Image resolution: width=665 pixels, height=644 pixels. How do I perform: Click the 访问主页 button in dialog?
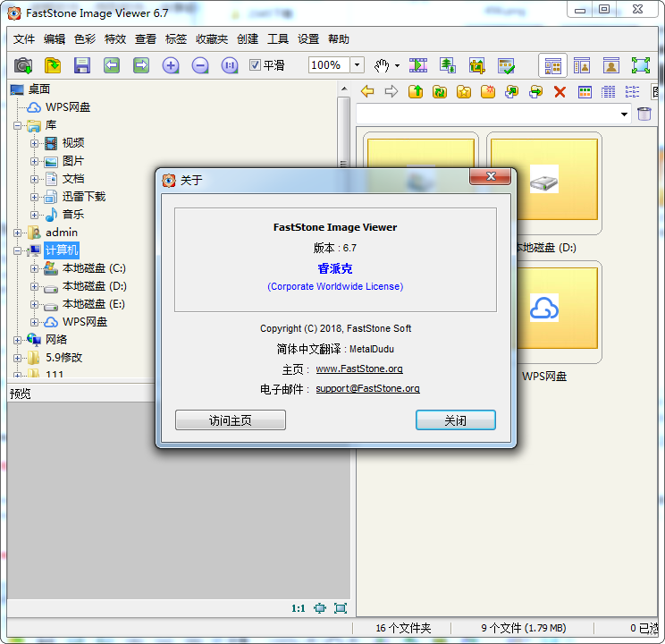[x=231, y=420]
